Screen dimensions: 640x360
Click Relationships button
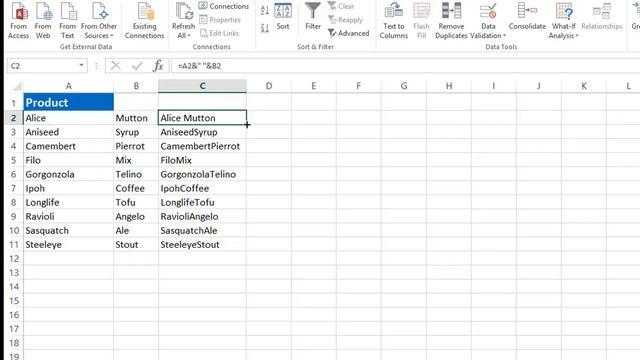602,16
